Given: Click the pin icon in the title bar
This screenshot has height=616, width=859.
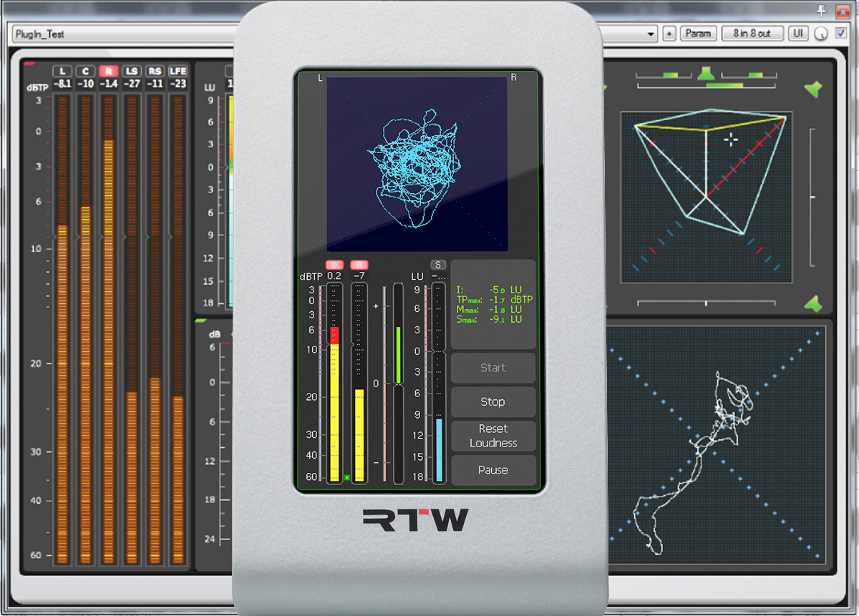Looking at the screenshot, I should (822, 11).
